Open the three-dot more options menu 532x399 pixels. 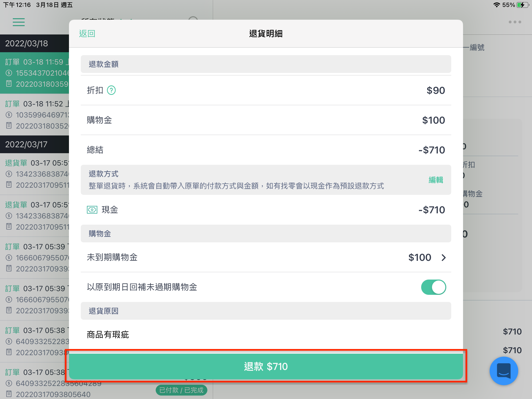[515, 22]
